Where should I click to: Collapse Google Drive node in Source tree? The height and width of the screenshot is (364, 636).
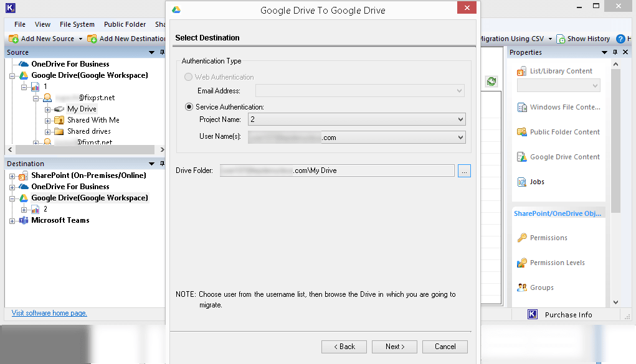point(12,76)
